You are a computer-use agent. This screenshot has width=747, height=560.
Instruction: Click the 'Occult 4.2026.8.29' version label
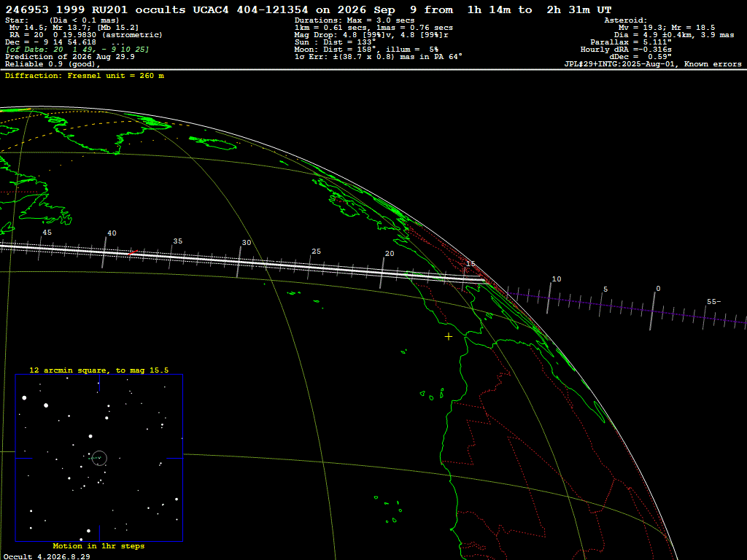click(x=46, y=556)
